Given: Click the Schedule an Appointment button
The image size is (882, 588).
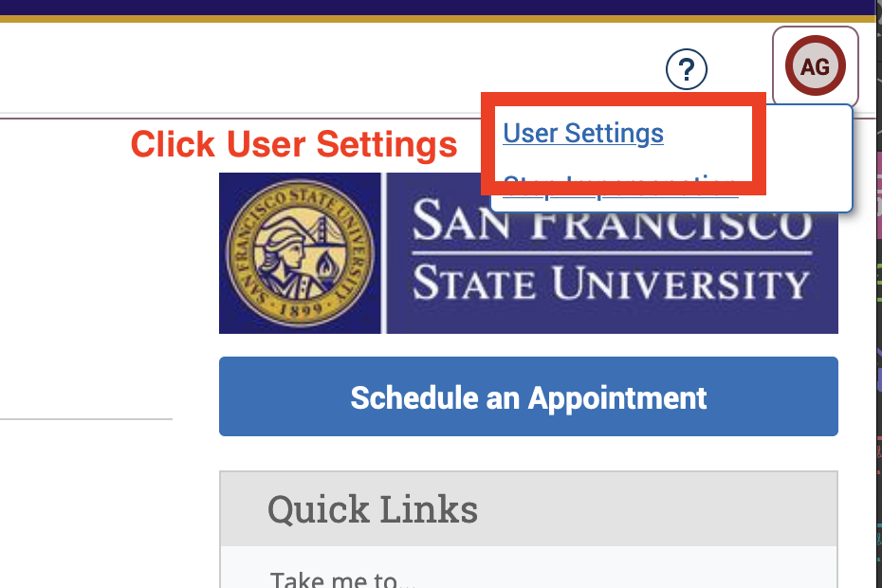Looking at the screenshot, I should (x=528, y=396).
